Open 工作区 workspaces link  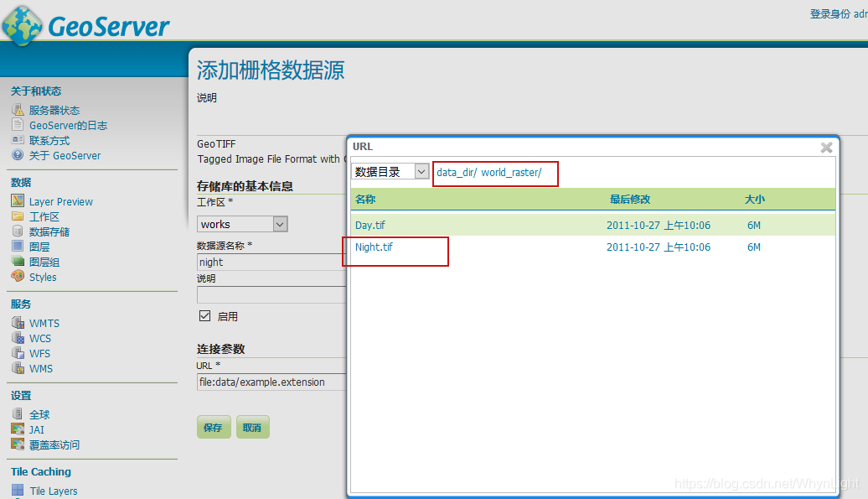(x=44, y=216)
